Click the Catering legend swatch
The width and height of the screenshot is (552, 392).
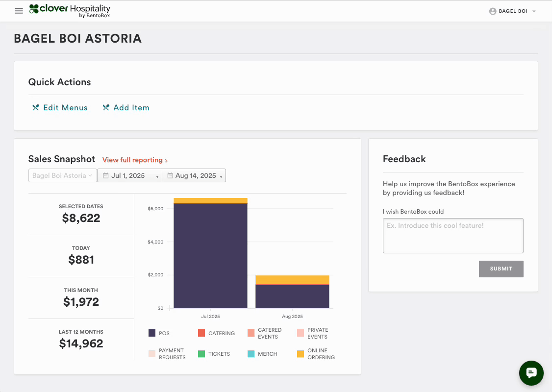pos(201,333)
